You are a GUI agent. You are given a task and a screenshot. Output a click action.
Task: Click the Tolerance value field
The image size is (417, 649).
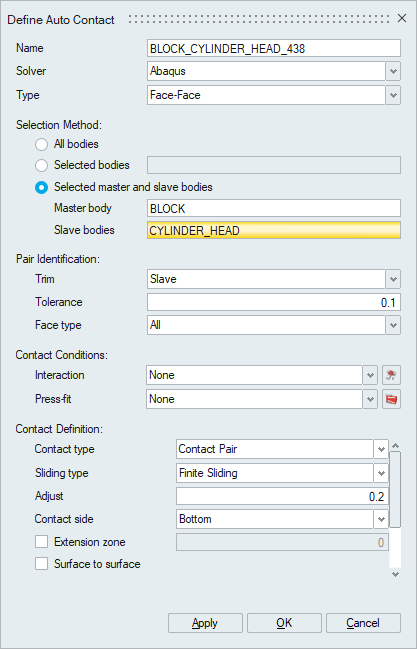pyautogui.click(x=274, y=302)
